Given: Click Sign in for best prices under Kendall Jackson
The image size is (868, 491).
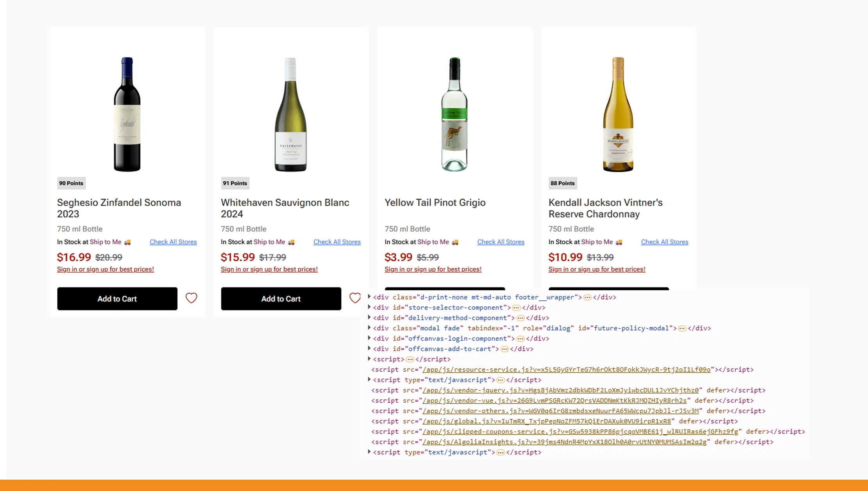Looking at the screenshot, I should tap(597, 269).
